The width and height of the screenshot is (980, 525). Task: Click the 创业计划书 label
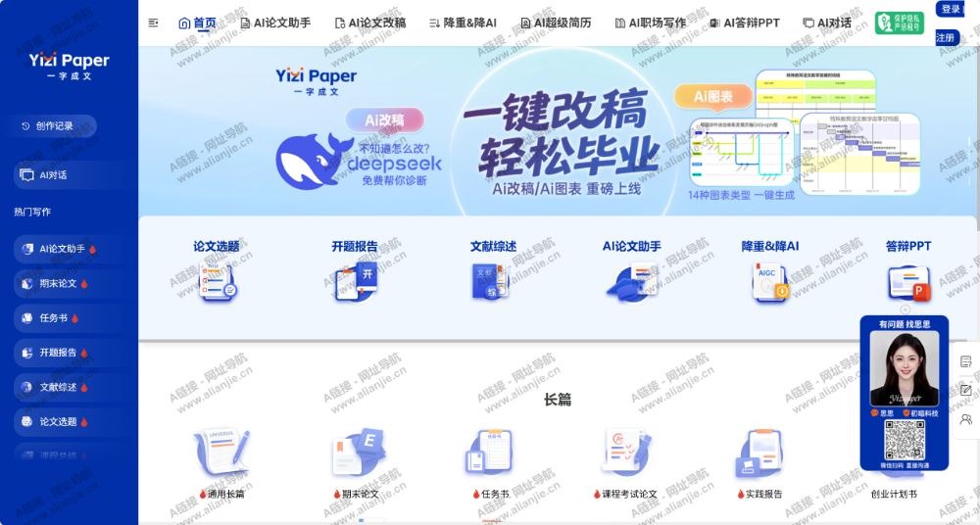[x=894, y=494]
